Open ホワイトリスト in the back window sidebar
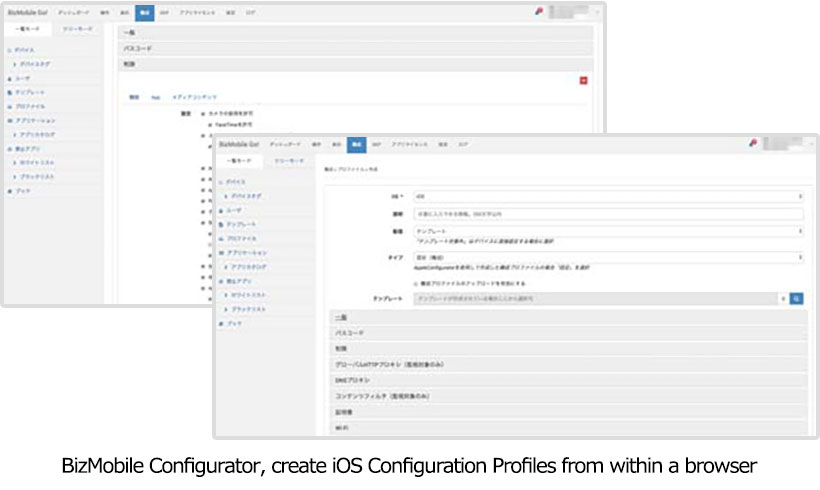This screenshot has height=490, width=820. coord(37,163)
